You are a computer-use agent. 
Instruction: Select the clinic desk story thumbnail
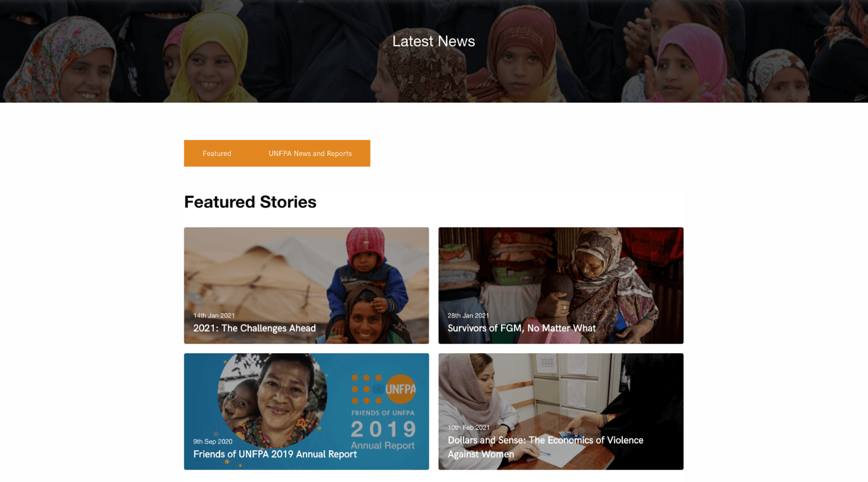[561, 411]
